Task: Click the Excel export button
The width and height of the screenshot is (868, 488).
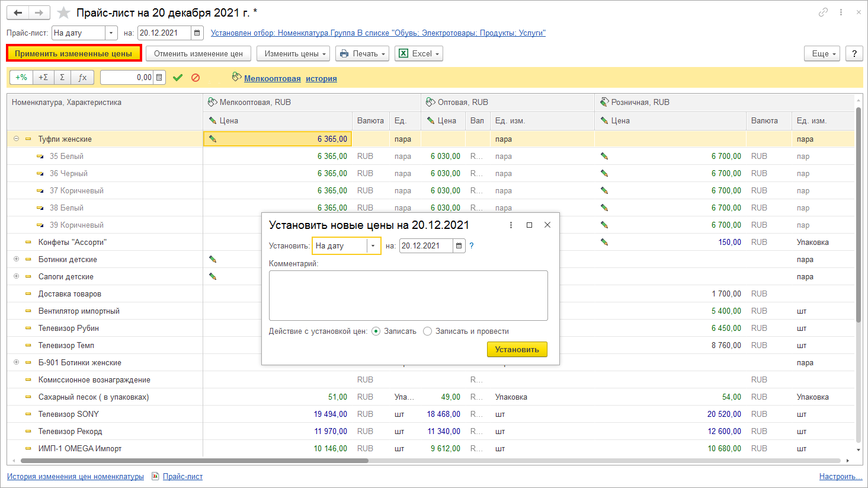Action: [419, 53]
